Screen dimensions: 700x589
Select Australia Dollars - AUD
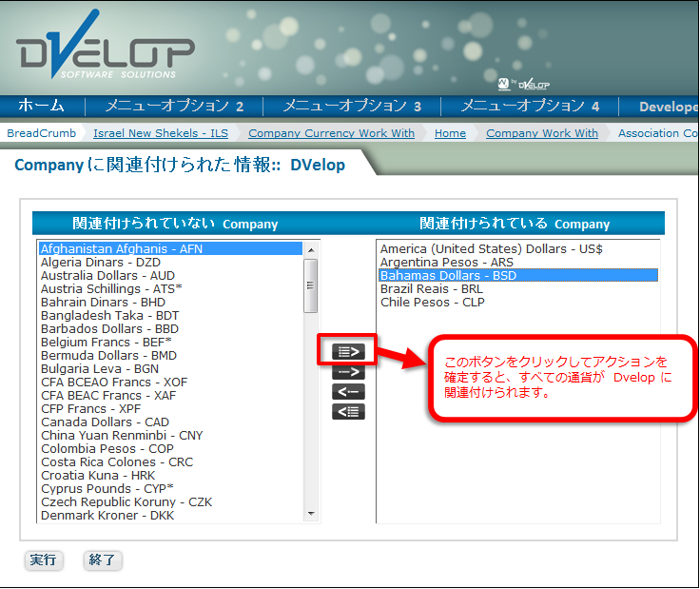pyautogui.click(x=170, y=276)
